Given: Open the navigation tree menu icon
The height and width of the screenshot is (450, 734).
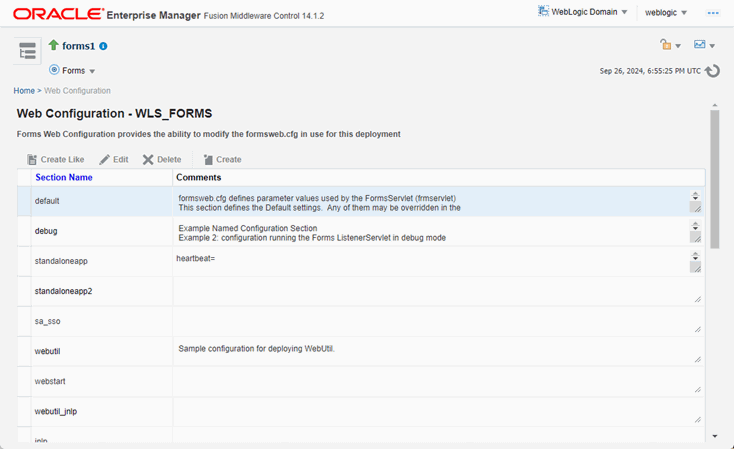Looking at the screenshot, I should 27,51.
